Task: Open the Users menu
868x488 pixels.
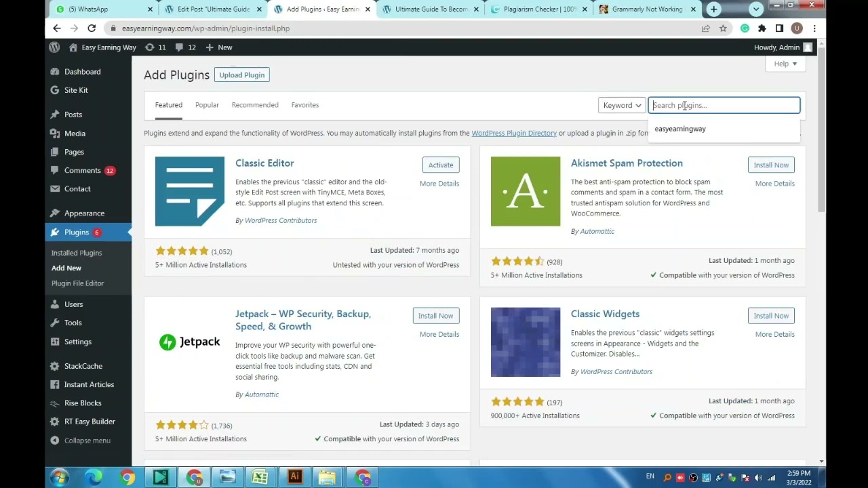Action: (73, 304)
